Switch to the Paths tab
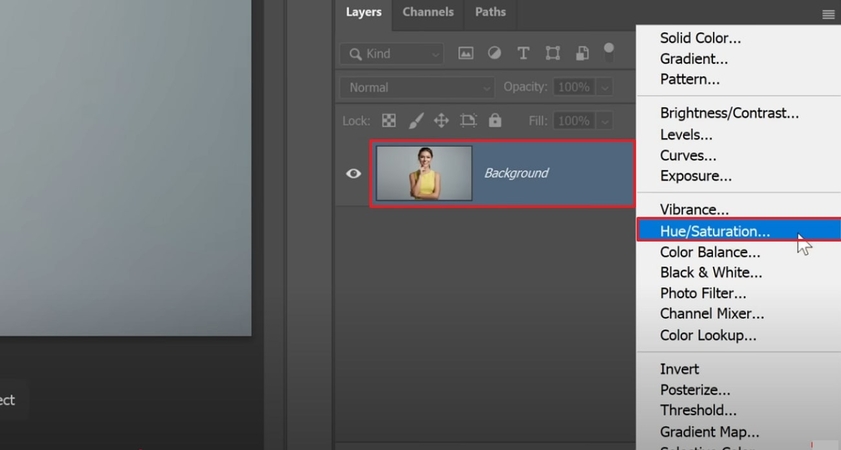Image resolution: width=841 pixels, height=450 pixels. (x=490, y=12)
